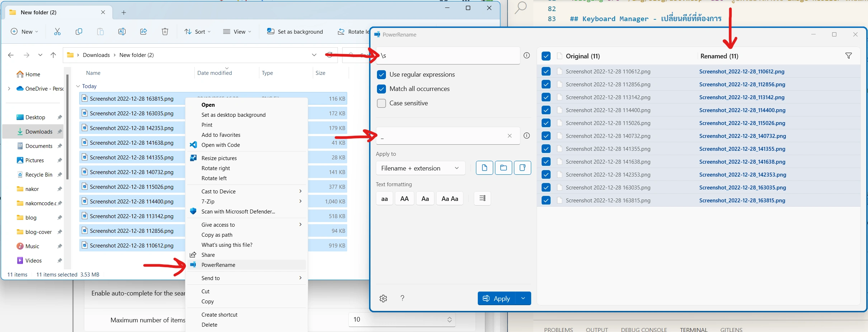This screenshot has width=868, height=332.
Task: Click the search magnifier in the editor sidebar
Action: pyautogui.click(x=520, y=7)
